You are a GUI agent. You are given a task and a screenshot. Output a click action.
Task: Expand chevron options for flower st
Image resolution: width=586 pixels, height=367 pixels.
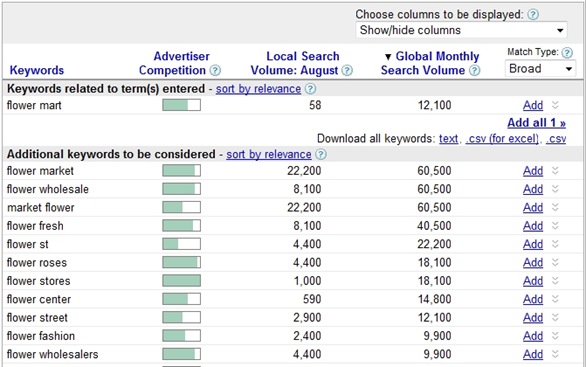(x=555, y=244)
